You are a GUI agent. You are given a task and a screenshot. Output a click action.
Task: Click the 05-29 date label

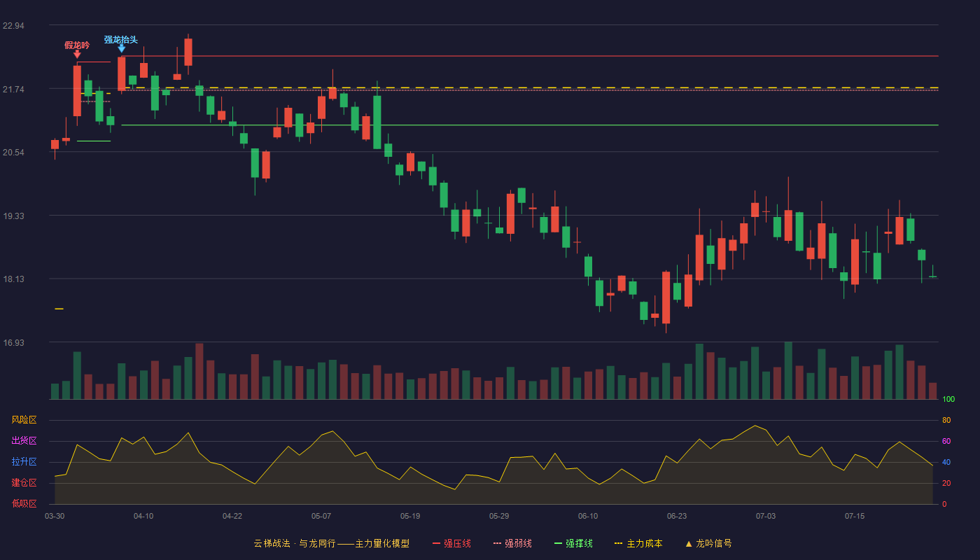tap(499, 516)
